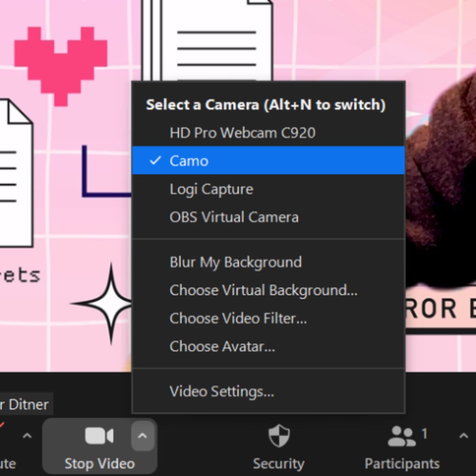The image size is (476, 476).
Task: Open Choose Virtual Background option
Action: pos(268,290)
